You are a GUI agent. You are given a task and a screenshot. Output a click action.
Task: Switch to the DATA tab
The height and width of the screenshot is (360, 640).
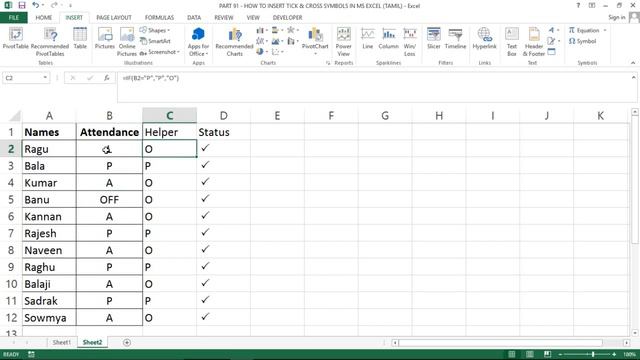point(194,18)
